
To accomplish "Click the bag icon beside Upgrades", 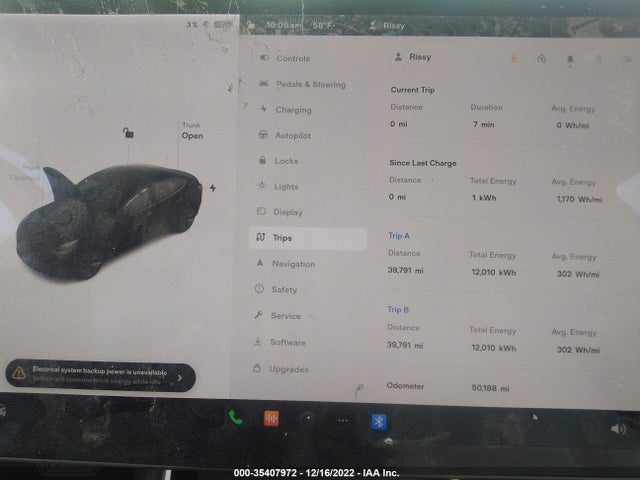I will pyautogui.click(x=257, y=368).
